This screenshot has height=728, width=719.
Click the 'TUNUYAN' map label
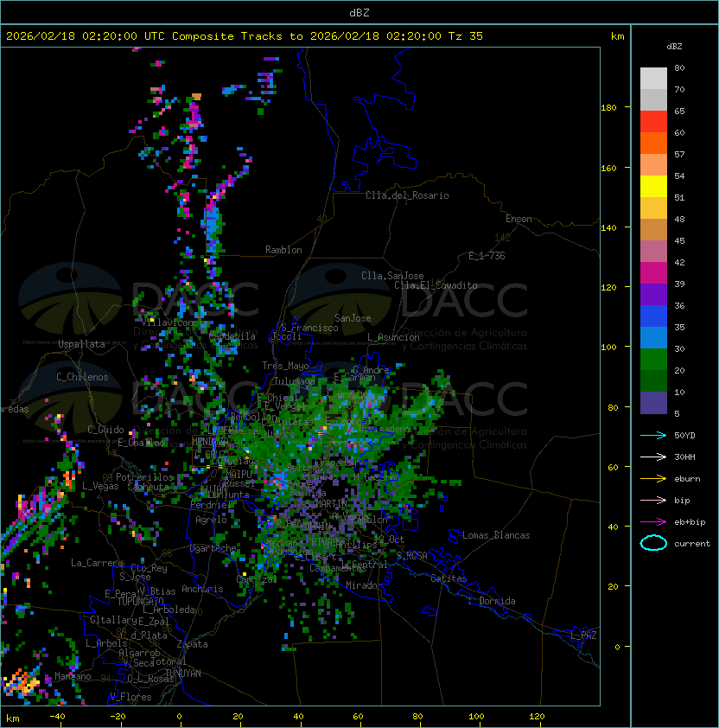183,674
